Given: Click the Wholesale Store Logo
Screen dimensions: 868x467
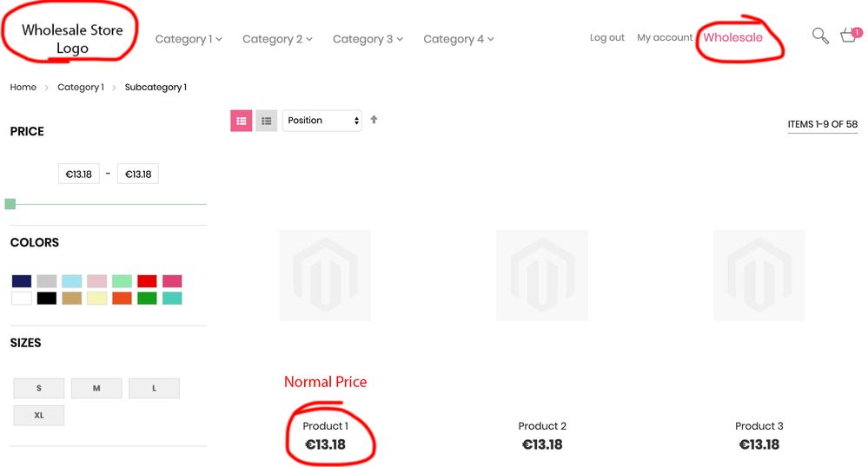Looking at the screenshot, I should (x=72, y=38).
